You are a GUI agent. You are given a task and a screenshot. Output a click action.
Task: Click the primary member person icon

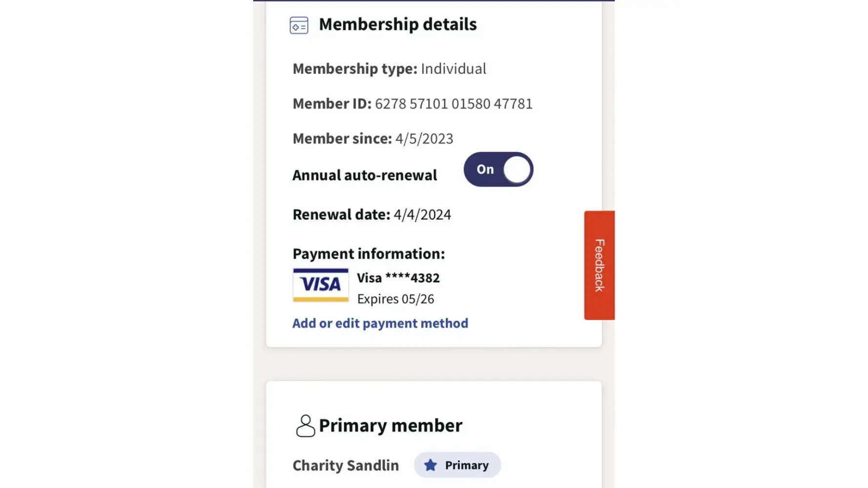[306, 426]
